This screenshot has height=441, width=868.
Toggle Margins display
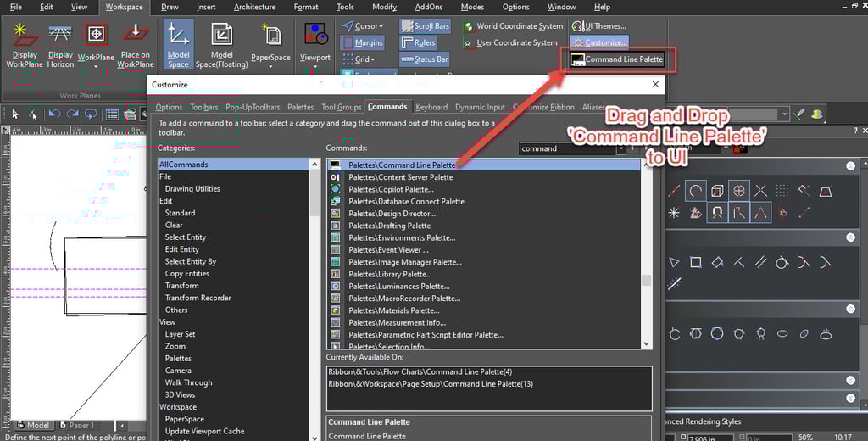point(363,42)
